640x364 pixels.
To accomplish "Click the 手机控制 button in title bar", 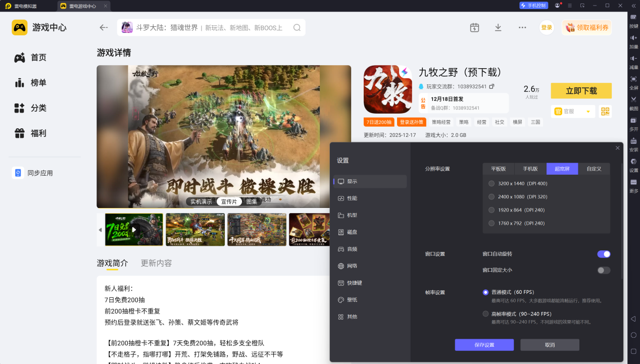I will [533, 6].
